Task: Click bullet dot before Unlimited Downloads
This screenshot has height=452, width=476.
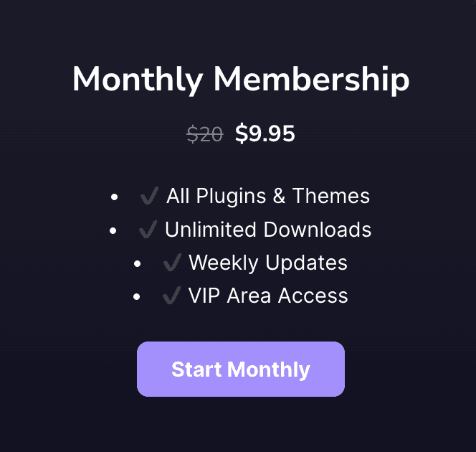Action: point(113,230)
